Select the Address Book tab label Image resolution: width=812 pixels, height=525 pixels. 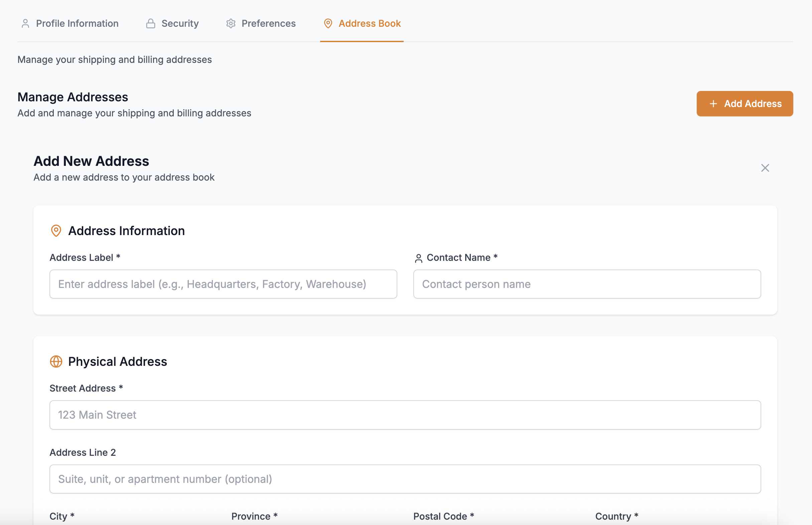tap(369, 23)
